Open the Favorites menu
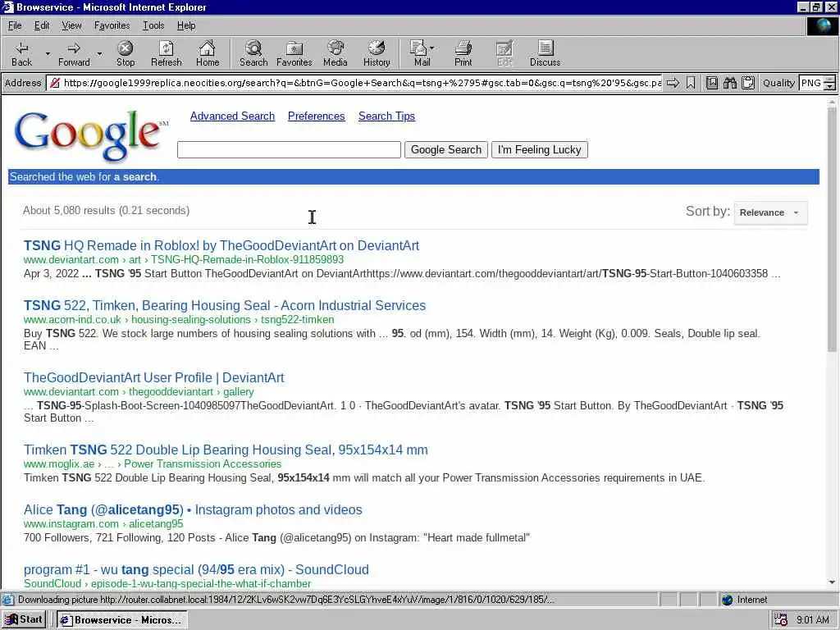Image resolution: width=840 pixels, height=630 pixels. coord(112,25)
